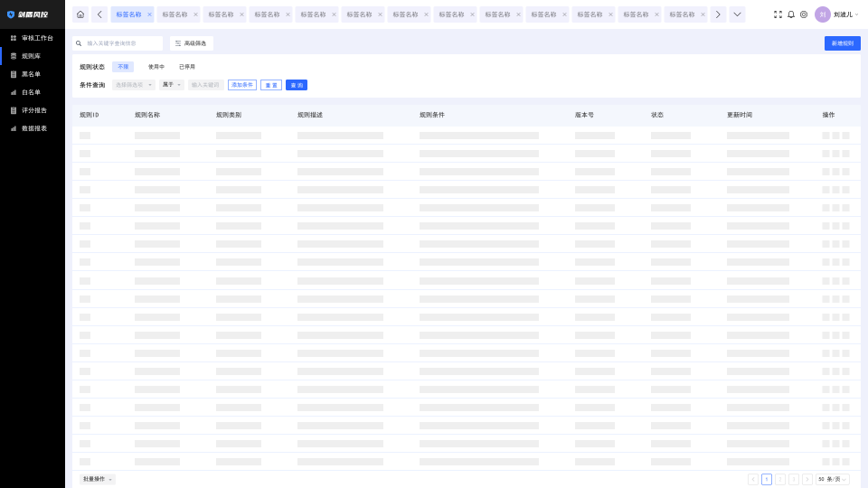Screen dimensions: 868x488
Task: Open the tab list dropdown chevron
Action: click(737, 14)
